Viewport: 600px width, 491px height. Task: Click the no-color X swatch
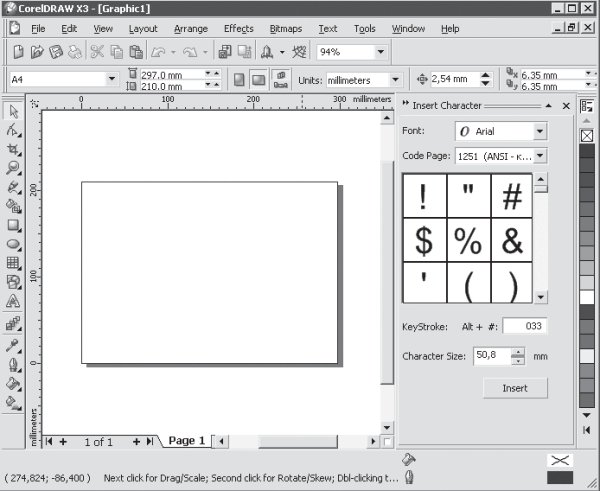[x=587, y=136]
